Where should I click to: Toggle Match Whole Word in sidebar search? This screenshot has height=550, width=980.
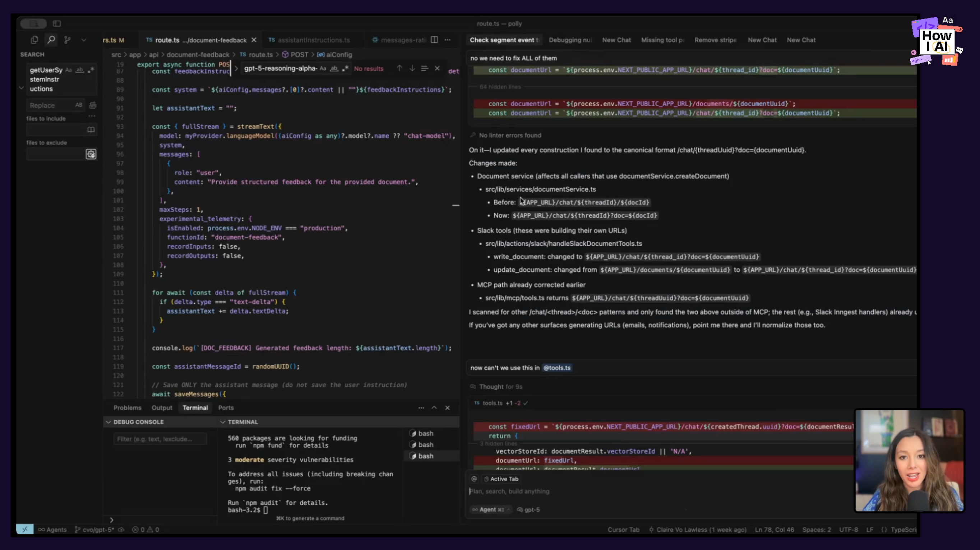[79, 70]
